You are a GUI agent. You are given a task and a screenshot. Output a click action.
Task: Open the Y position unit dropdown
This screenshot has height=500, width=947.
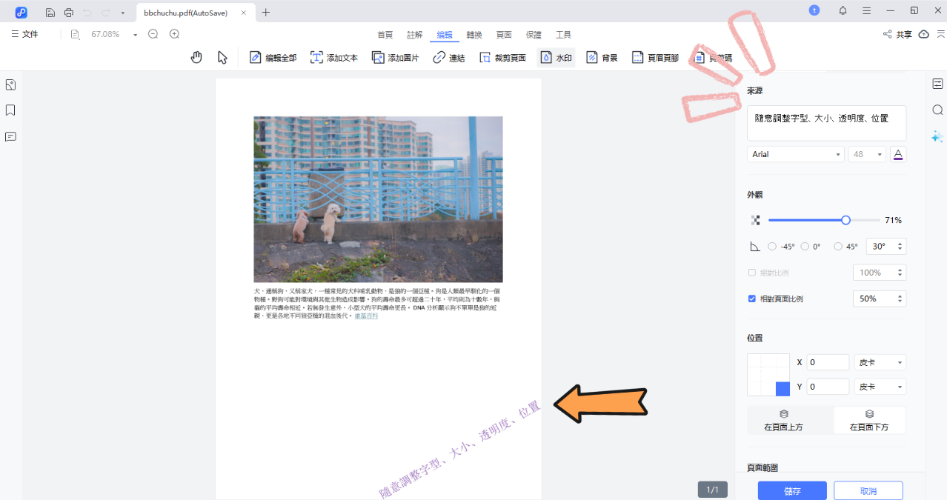(x=880, y=386)
